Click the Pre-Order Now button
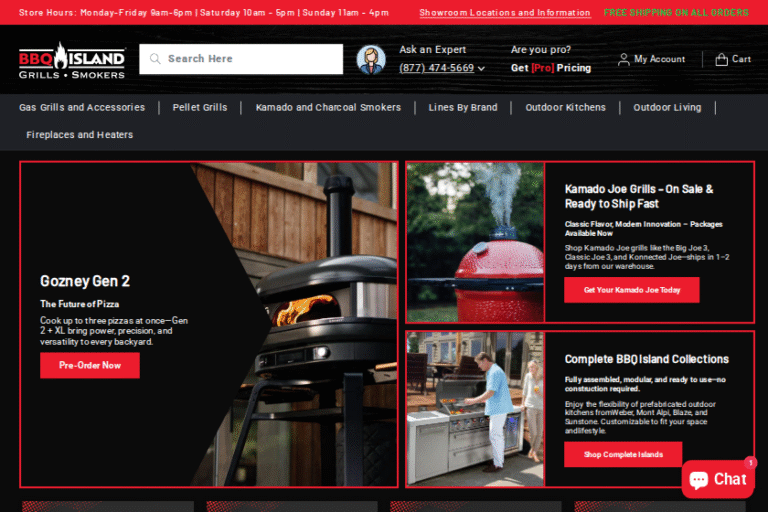 [x=90, y=365]
